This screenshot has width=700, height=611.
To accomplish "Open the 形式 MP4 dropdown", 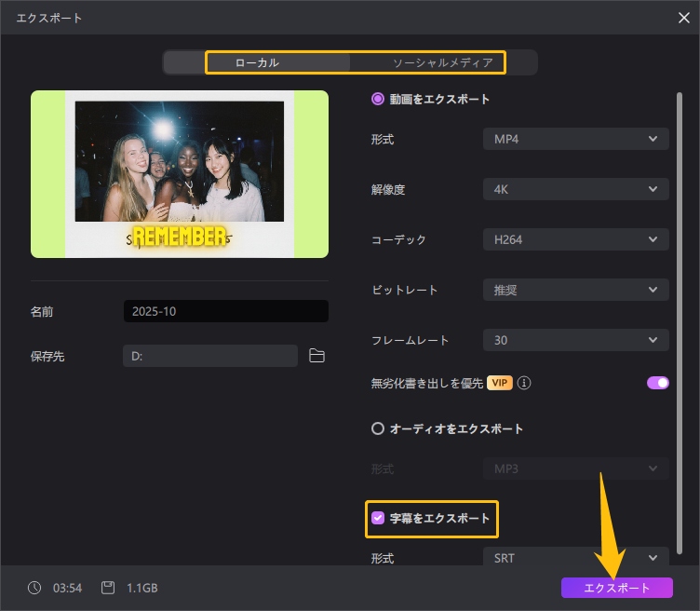I will pos(575,140).
